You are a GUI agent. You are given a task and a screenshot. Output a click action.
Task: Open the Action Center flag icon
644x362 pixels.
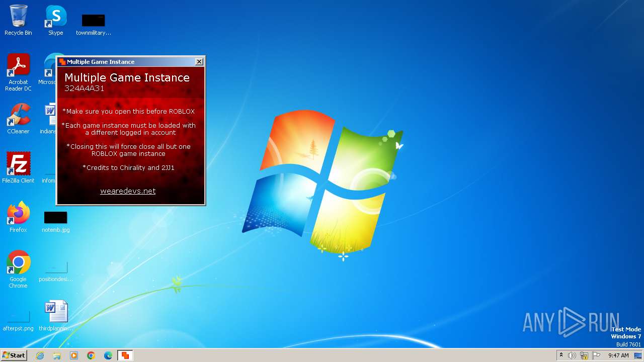[x=596, y=355]
